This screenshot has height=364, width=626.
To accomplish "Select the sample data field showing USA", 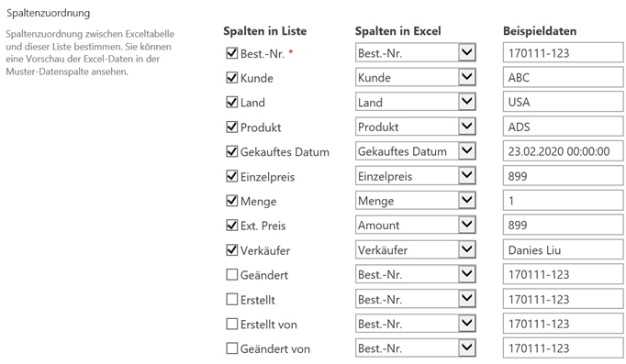I will [x=563, y=102].
